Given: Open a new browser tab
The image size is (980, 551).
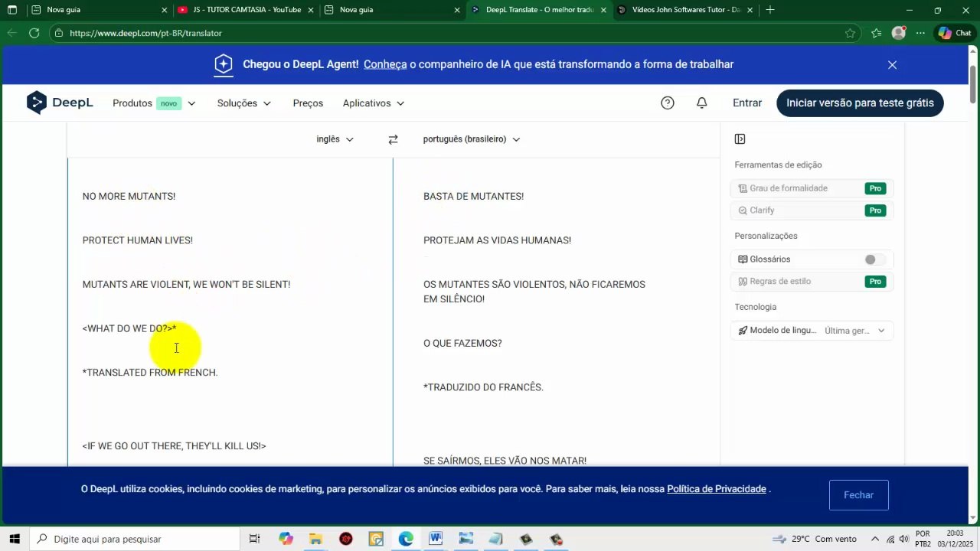Looking at the screenshot, I should 769,10.
